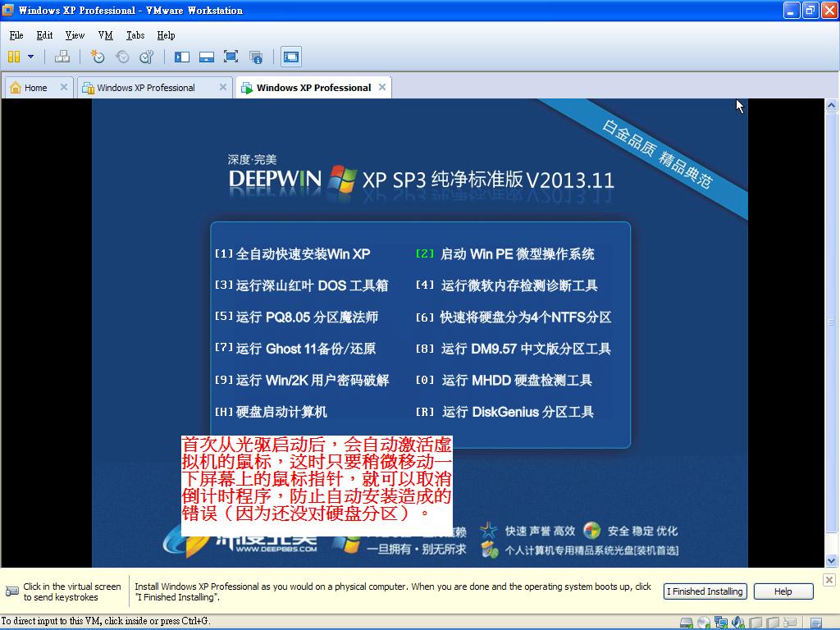Choose option [1] auto install Win XP

pyautogui.click(x=293, y=254)
